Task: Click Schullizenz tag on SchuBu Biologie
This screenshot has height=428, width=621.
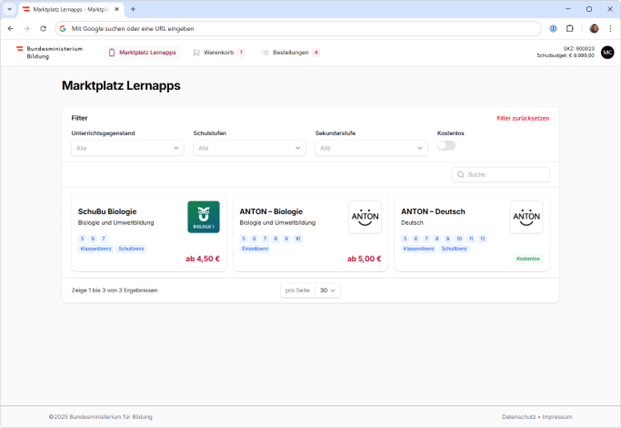Action: point(131,249)
